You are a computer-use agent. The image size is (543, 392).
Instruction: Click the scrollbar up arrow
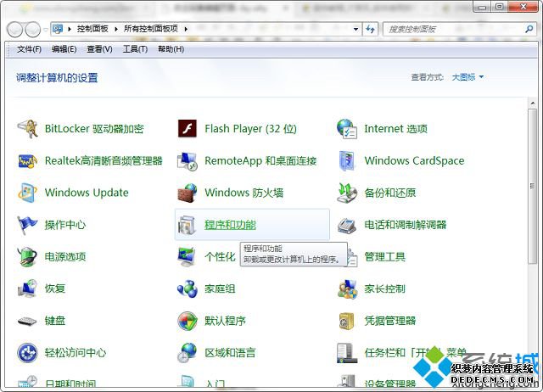coord(532,103)
